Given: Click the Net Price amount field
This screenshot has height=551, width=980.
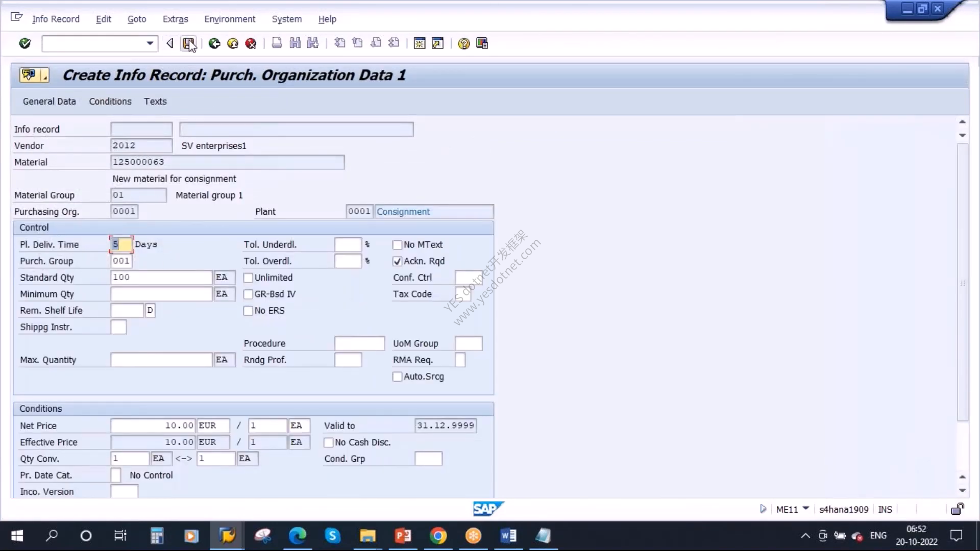Looking at the screenshot, I should 153,425.
